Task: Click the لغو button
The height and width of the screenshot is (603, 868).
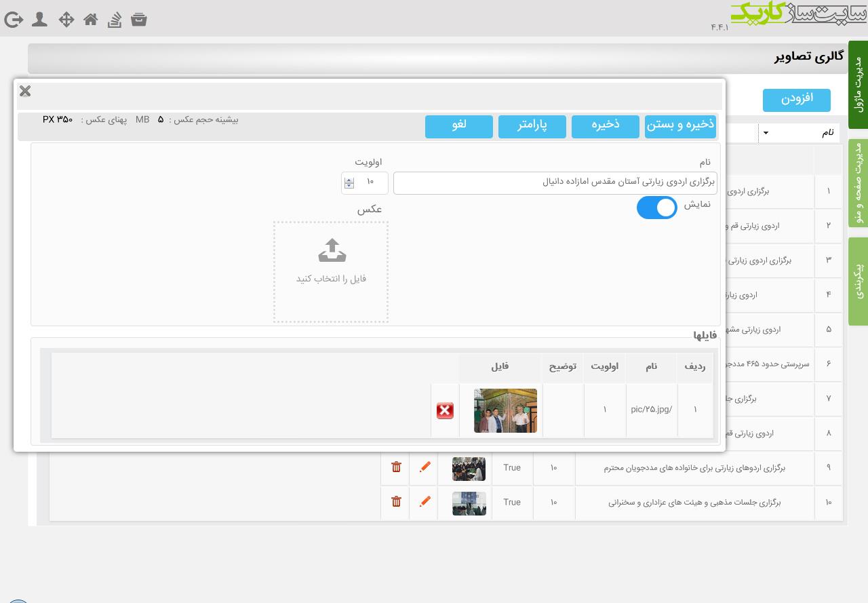Action: click(459, 126)
